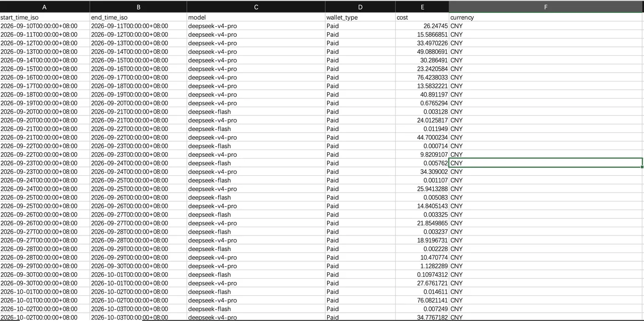Click start time cell 2026-09-17T00:00:00+08:00
644x321 pixels.
(45, 86)
